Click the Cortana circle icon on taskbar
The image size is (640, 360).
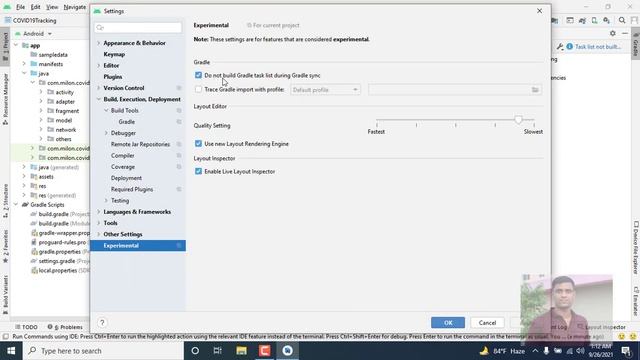[195, 351]
